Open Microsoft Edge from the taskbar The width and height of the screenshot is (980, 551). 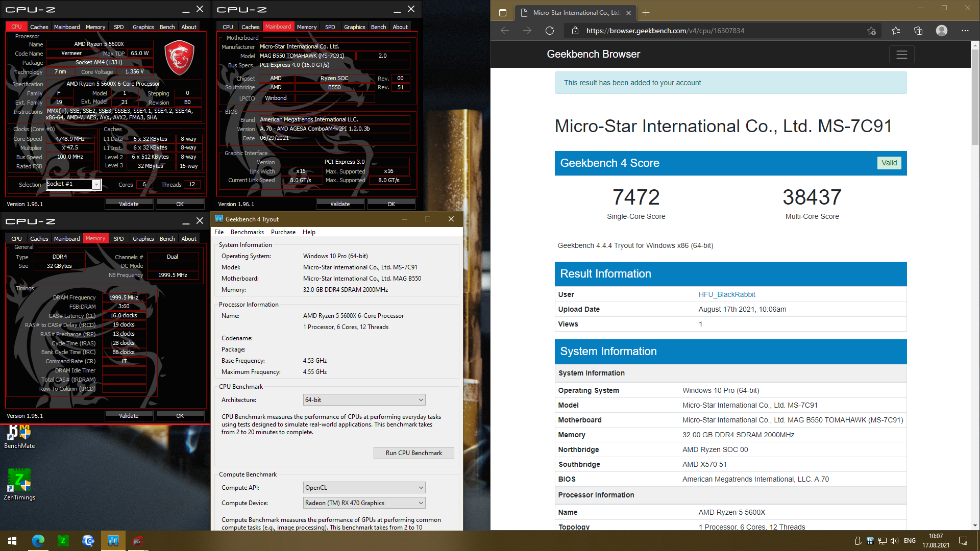point(38,541)
